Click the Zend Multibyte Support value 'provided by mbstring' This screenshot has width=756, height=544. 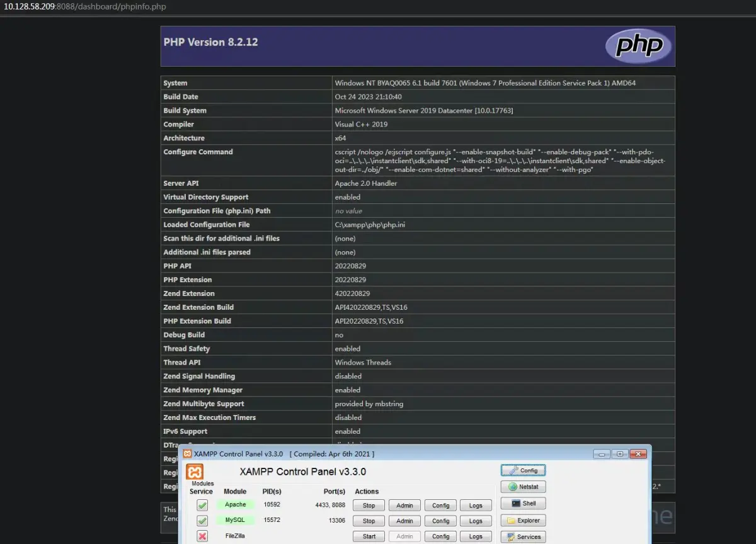click(369, 404)
